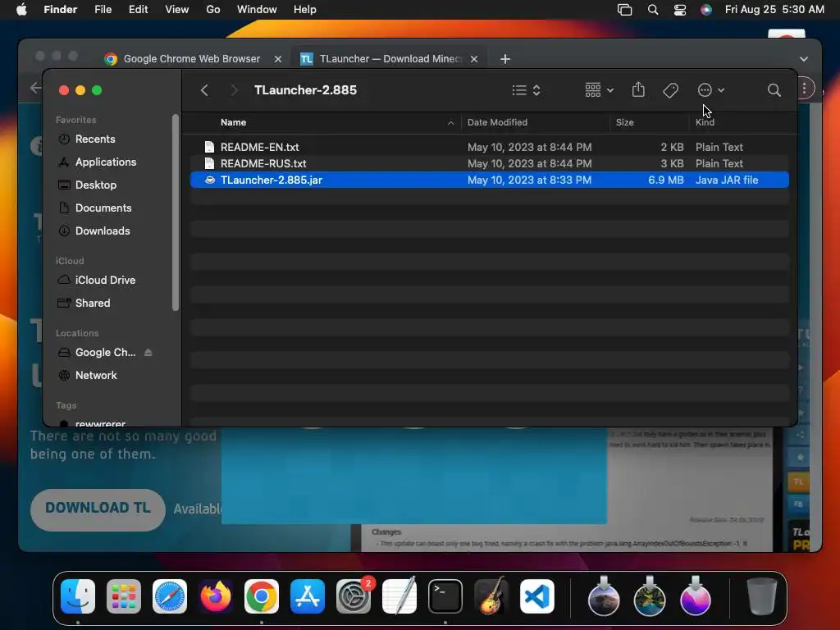Open a new Chrome tab

[x=504, y=59]
